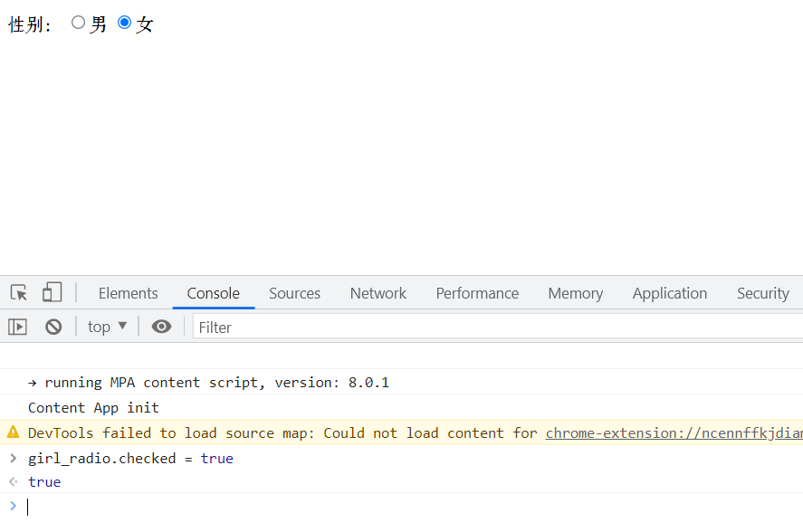Toggle the device toolbar icon
Screen dimensions: 803x532
52,293
